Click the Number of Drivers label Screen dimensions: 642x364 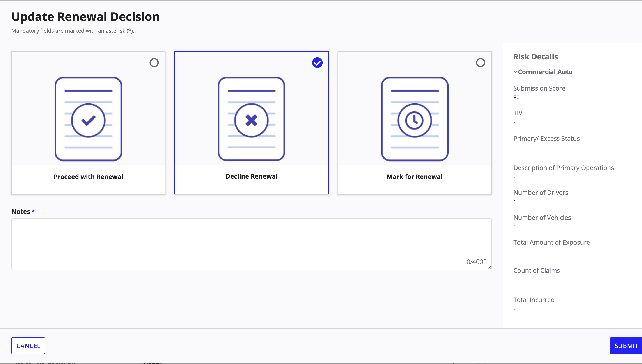coord(541,193)
